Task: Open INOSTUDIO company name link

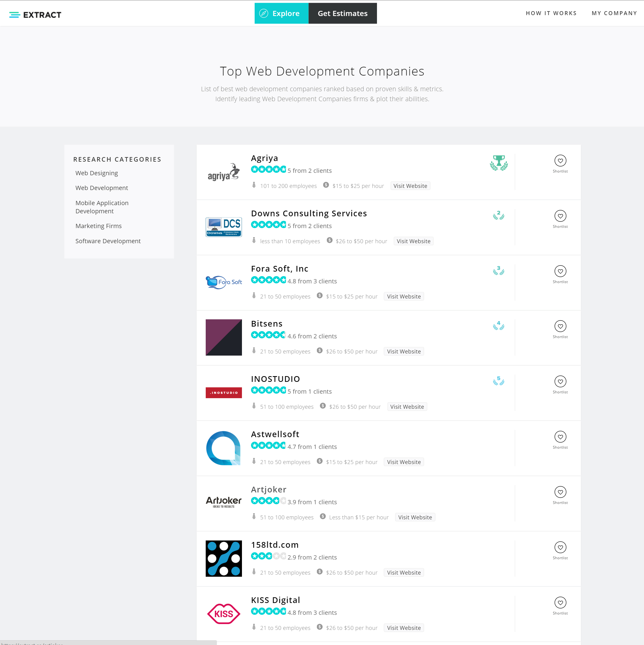Action: click(275, 379)
